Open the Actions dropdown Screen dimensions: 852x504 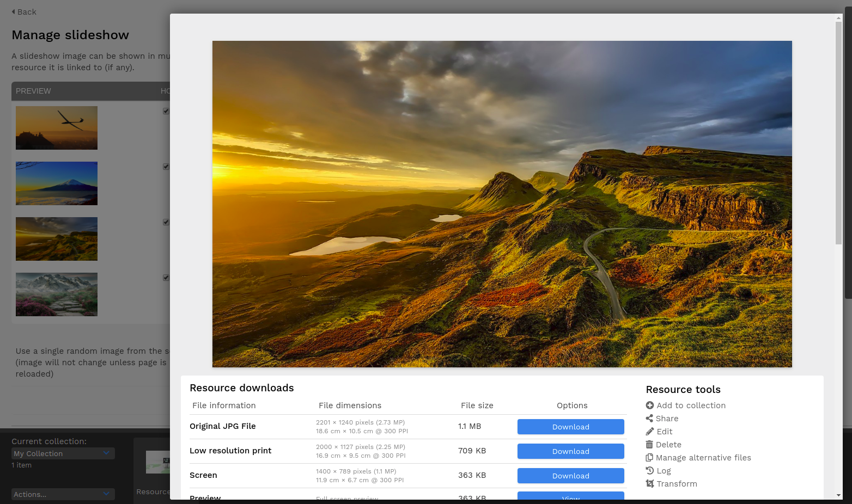click(63, 494)
